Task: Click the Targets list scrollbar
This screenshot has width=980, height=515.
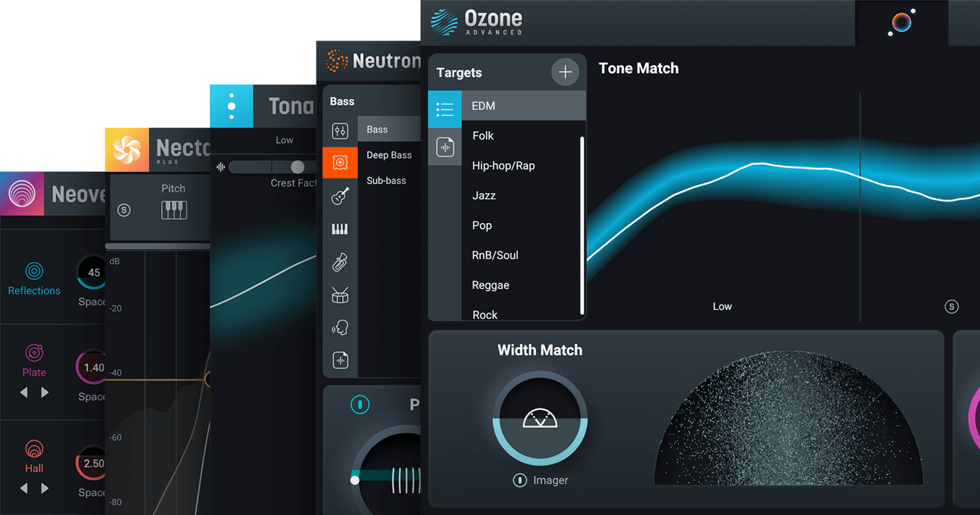Action: [x=582, y=225]
